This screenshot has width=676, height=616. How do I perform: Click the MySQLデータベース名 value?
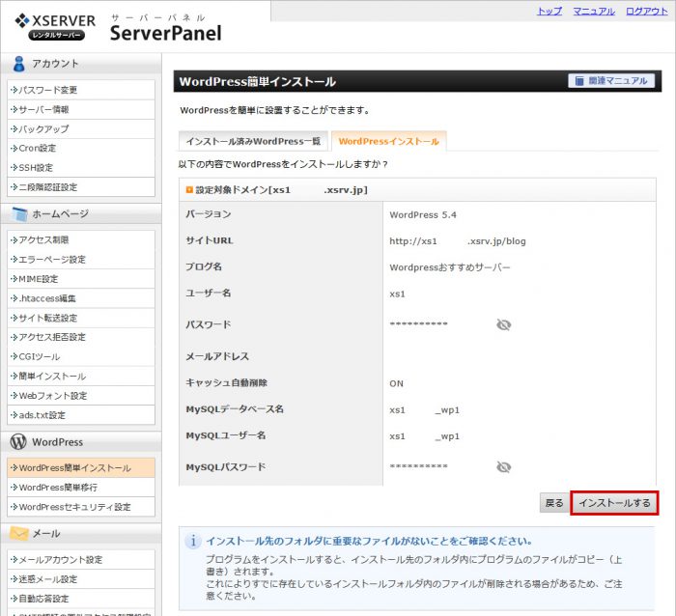pos(424,410)
